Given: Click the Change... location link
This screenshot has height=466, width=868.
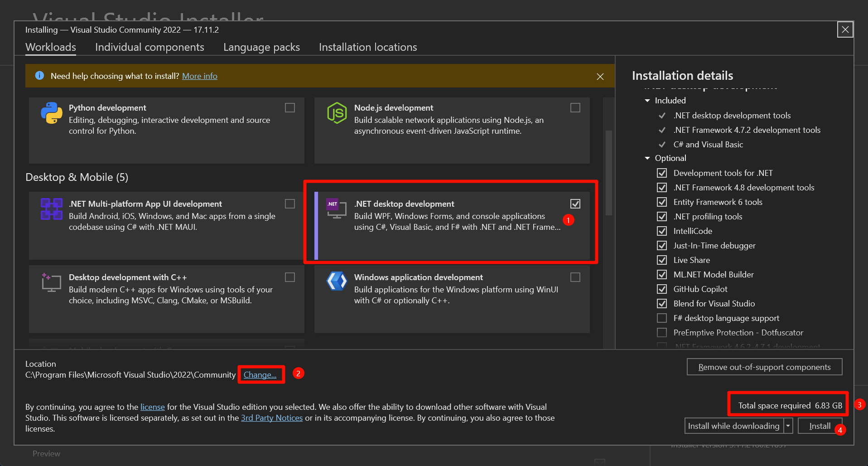Looking at the screenshot, I should pyautogui.click(x=260, y=375).
